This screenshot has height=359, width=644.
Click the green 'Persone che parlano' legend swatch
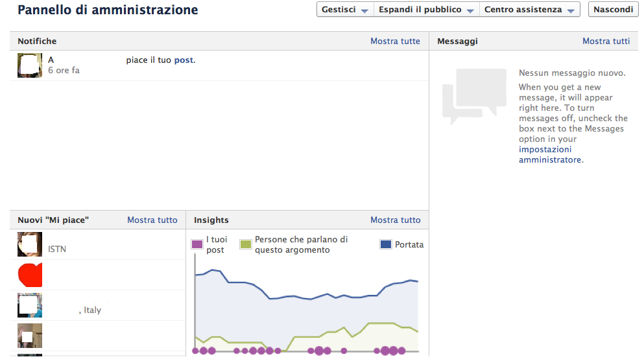pos(246,244)
